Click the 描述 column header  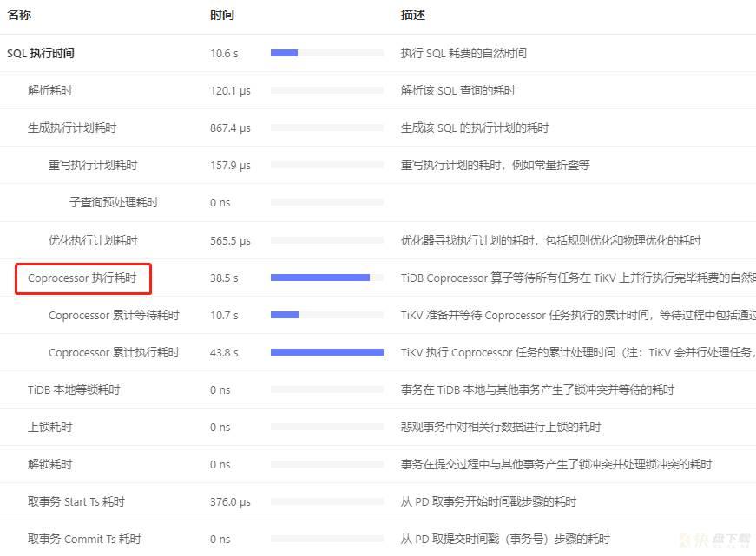[413, 15]
